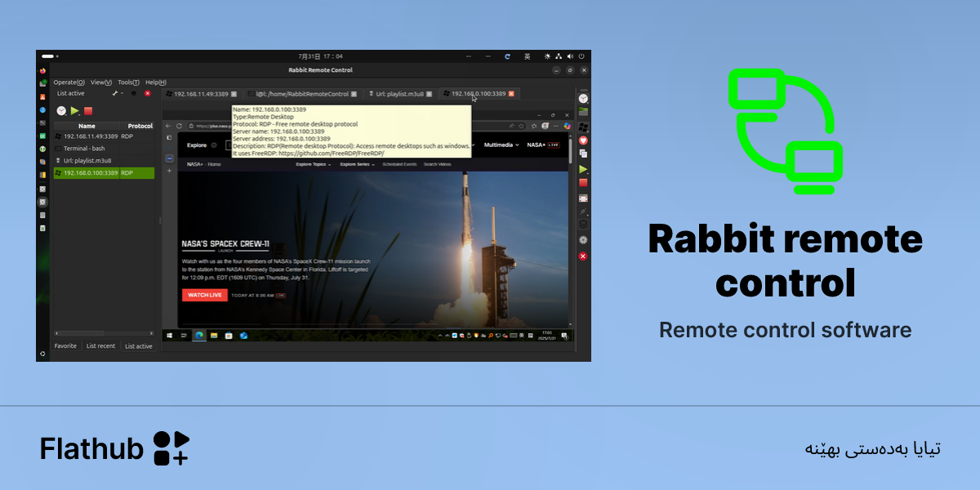Click the File Explorer icon in remote taskbar
Image resolution: width=980 pixels, height=490 pixels.
click(214, 336)
